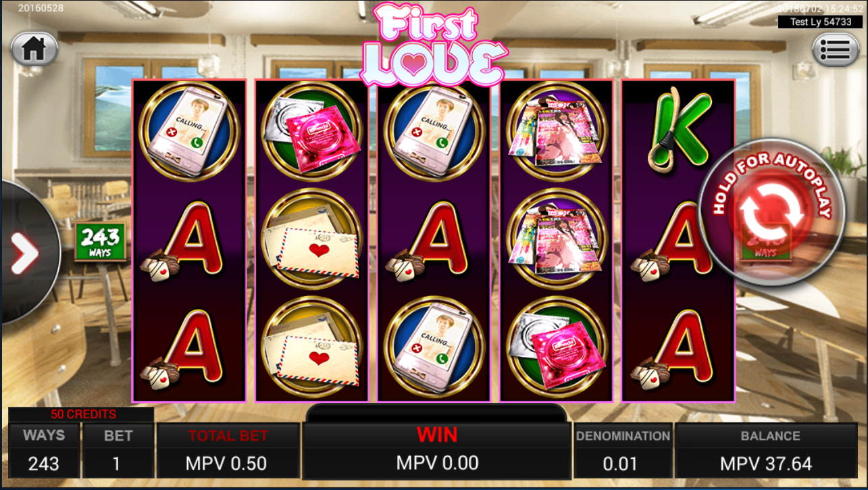Tap the Test Ly 54733 label
The image size is (868, 490).
[820, 22]
